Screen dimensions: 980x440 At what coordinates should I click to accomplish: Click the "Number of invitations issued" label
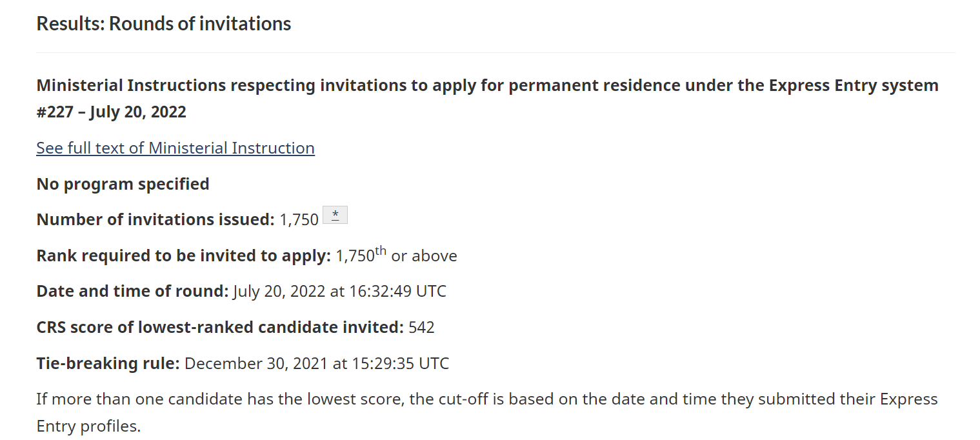[155, 219]
